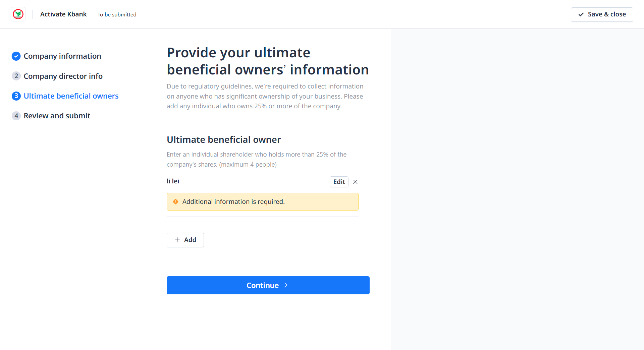Click the 'Additional information is required' alert

coord(262,201)
